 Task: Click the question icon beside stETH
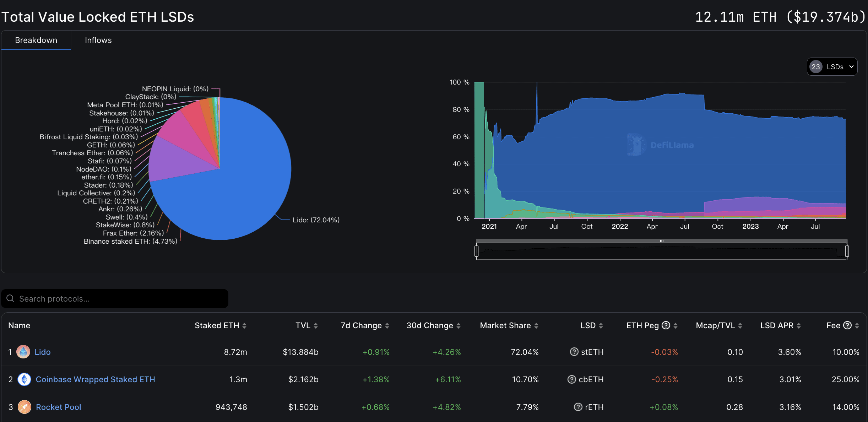[574, 352]
